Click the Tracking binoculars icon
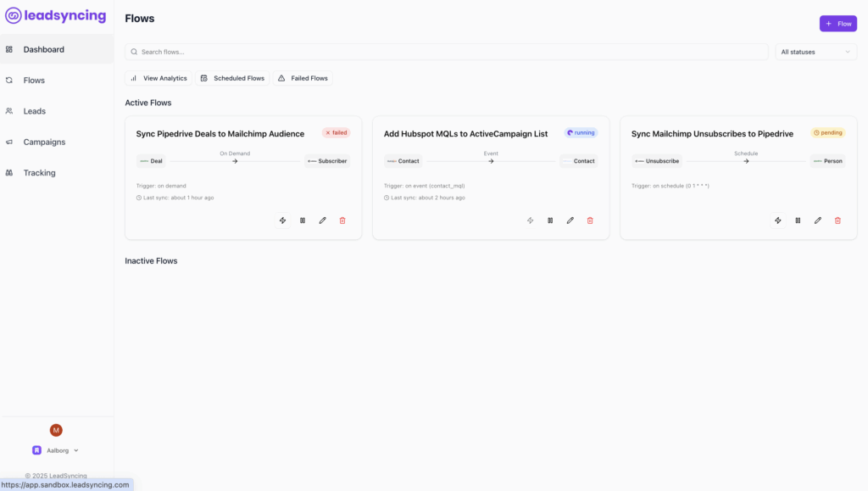 click(9, 173)
